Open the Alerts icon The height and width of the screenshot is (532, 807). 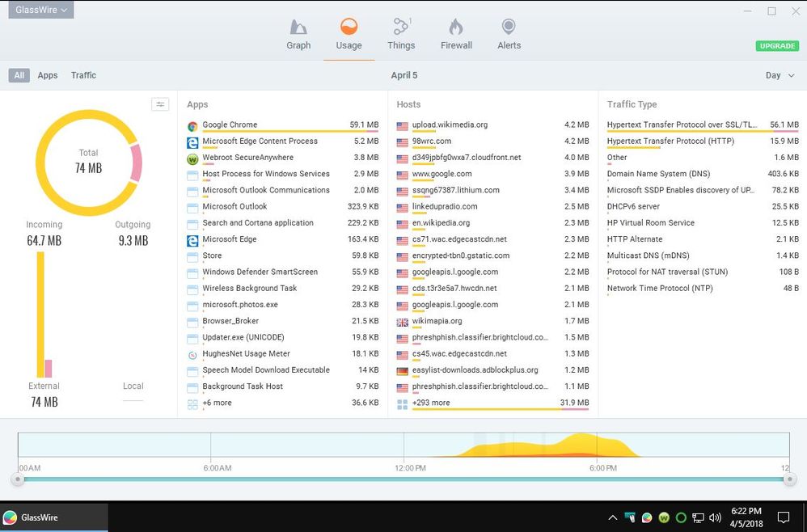pos(509,27)
